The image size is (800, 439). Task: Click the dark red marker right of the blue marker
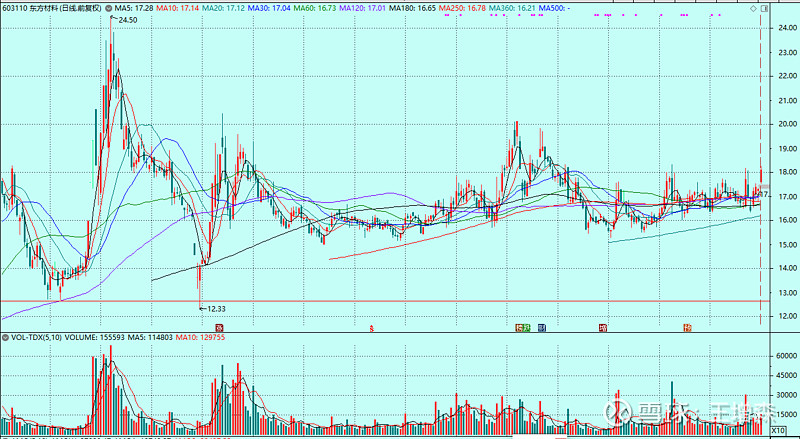click(604, 328)
